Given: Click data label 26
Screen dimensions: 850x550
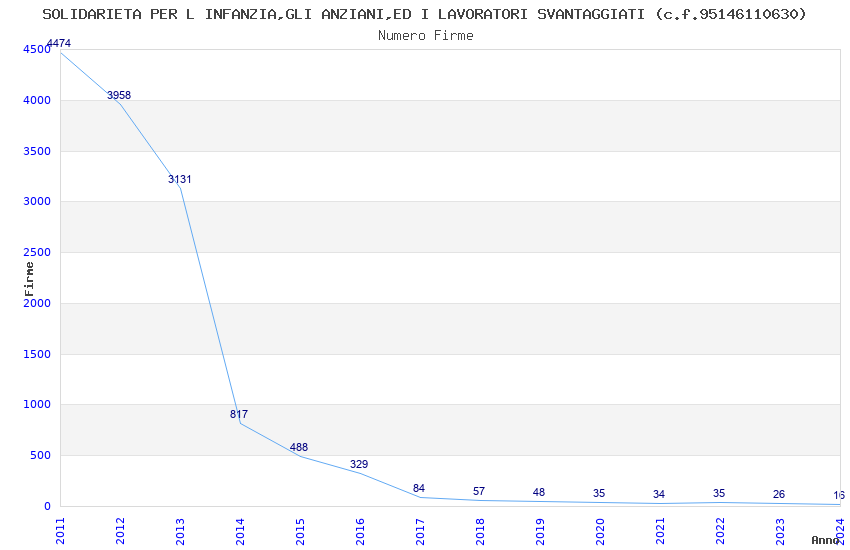Looking at the screenshot, I should [x=778, y=495].
